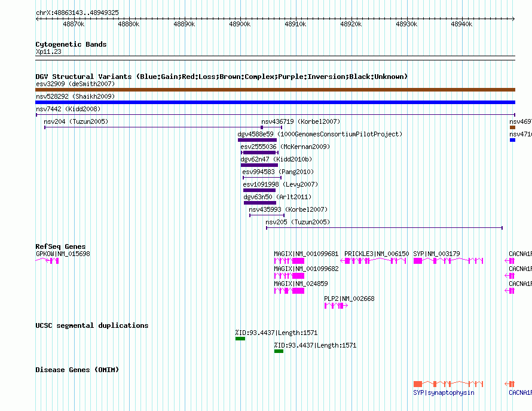The image size is (532, 411).
Task: Click the orange CACNA1F OMIM gene glyph
Action: point(510,384)
